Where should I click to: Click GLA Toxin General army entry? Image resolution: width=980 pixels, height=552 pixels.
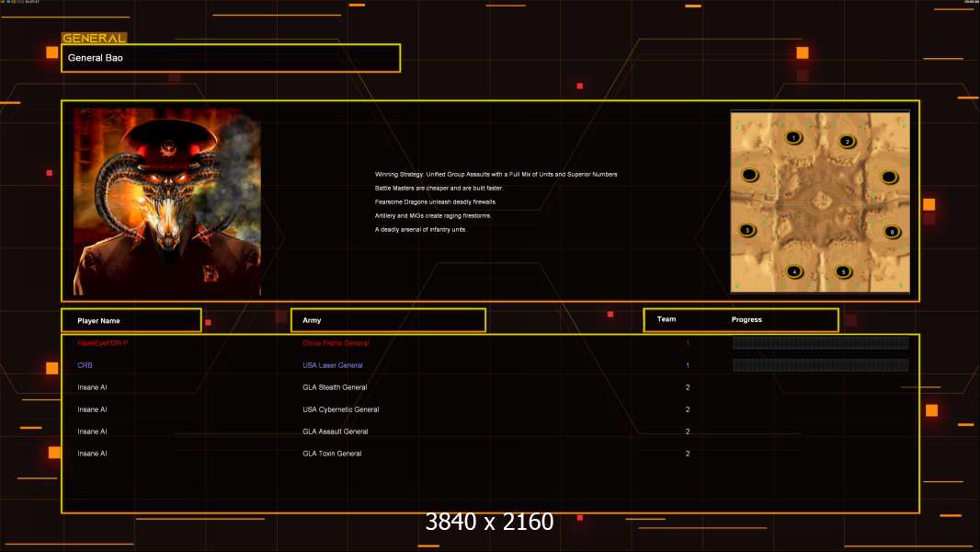tap(332, 454)
